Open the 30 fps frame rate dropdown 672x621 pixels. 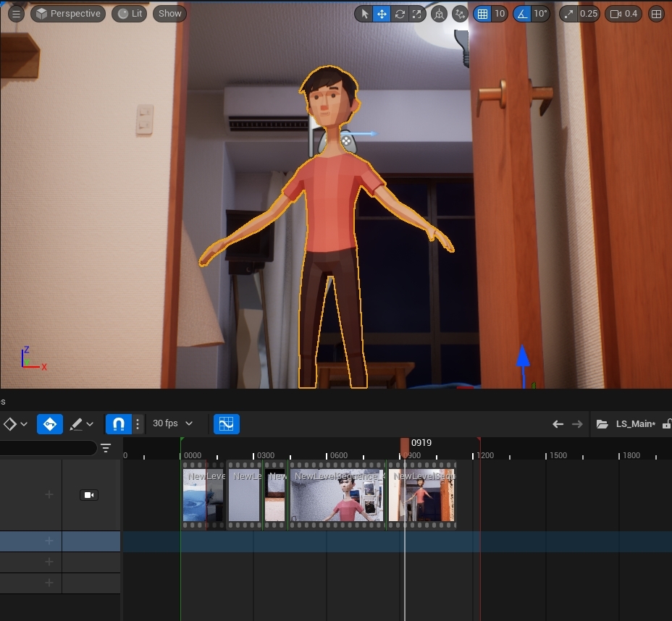click(x=173, y=423)
